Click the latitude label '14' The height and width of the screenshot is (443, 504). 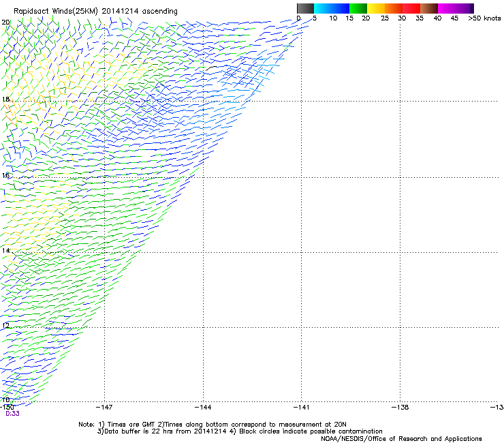5,250
